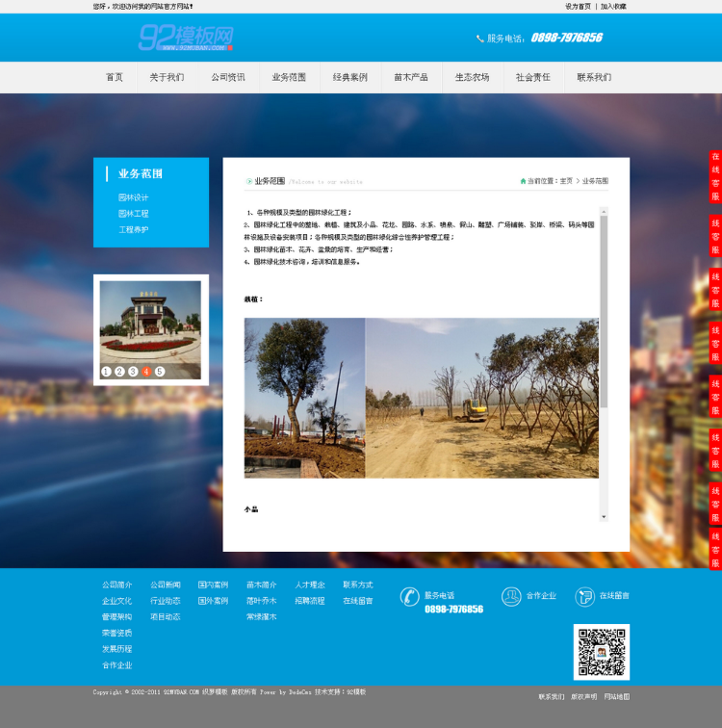The image size is (722, 728).
Task: Click the phone icon beside 服务电话 in header
Action: coord(479,39)
